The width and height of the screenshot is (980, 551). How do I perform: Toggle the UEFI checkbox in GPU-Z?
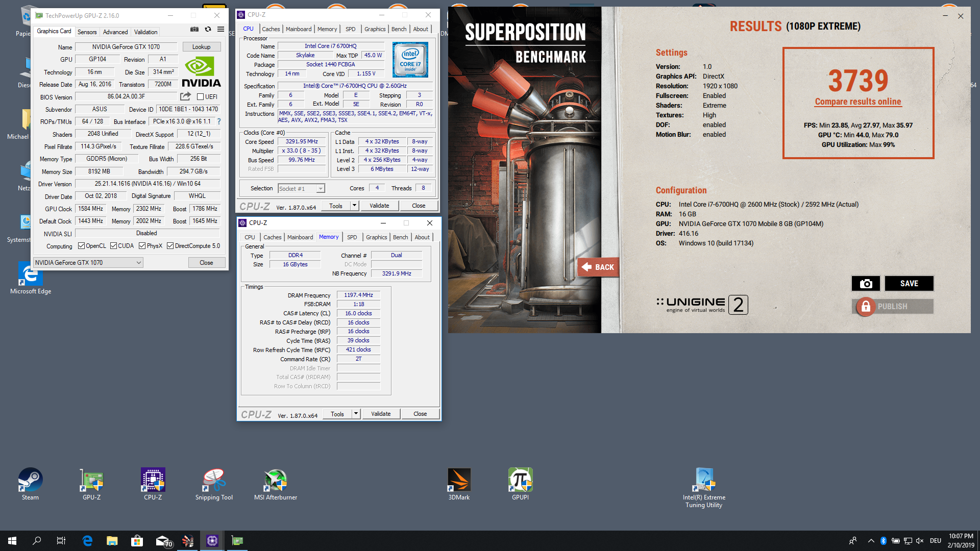[x=201, y=97]
